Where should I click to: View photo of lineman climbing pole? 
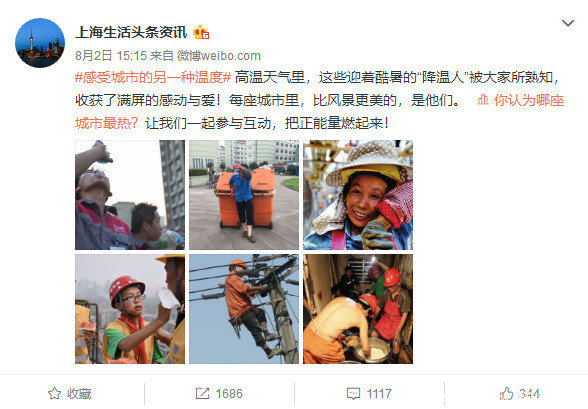tap(244, 309)
